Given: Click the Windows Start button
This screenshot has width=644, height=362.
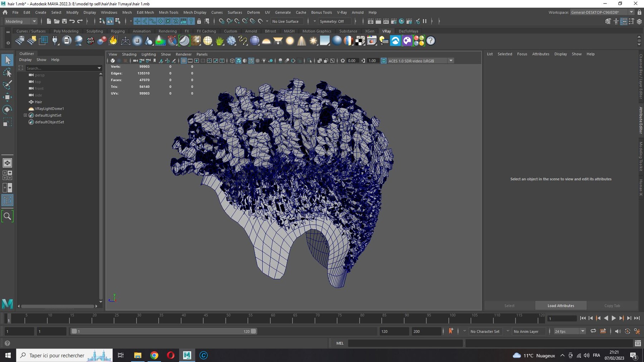Looking at the screenshot, I should click(x=8, y=355).
